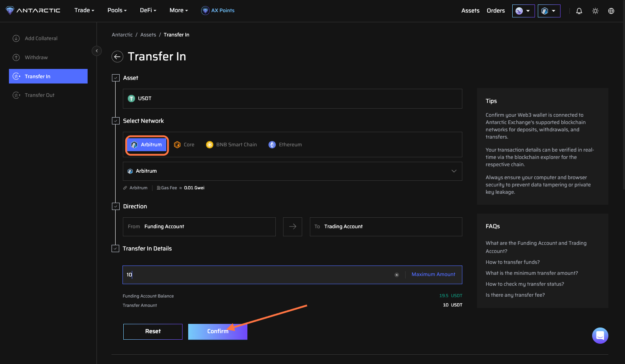Image resolution: width=625 pixels, height=364 pixels.
Task: Toggle the Transfer In Details step checkbox
Action: coord(116,248)
